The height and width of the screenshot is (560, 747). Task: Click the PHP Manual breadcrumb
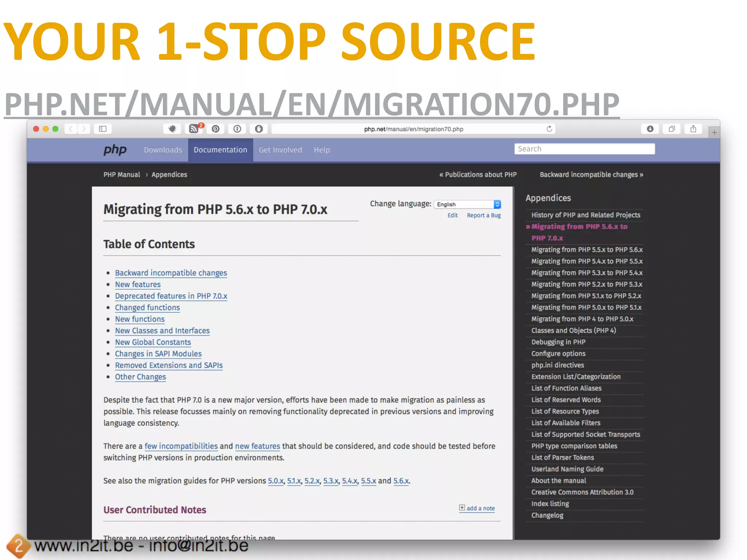(x=121, y=175)
